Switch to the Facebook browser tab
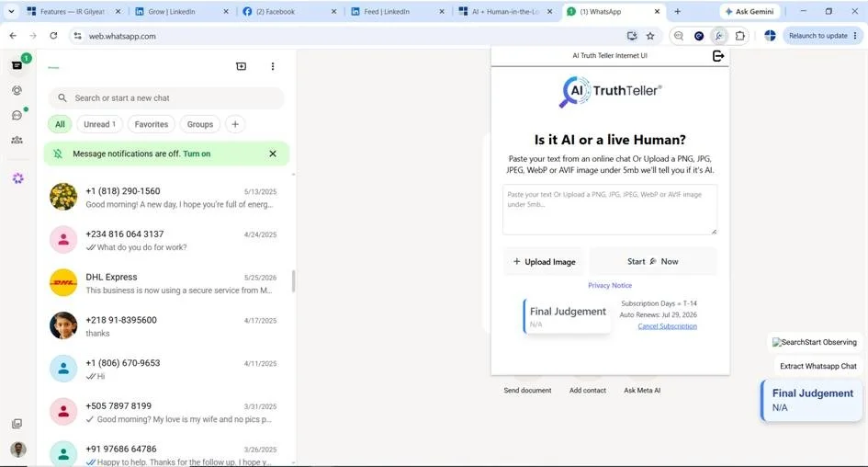Viewport: 868px width, 467px height. tap(290, 11)
